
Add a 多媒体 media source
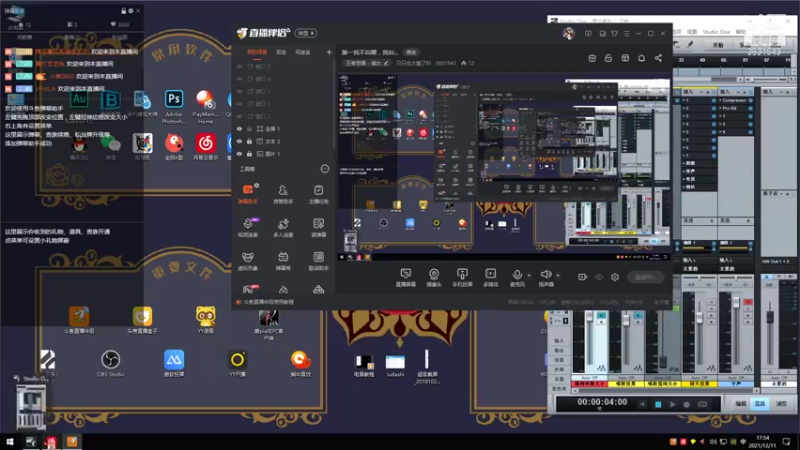click(490, 277)
